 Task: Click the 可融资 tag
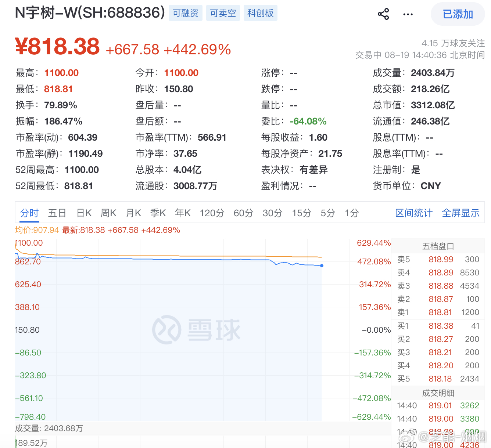tap(186, 13)
